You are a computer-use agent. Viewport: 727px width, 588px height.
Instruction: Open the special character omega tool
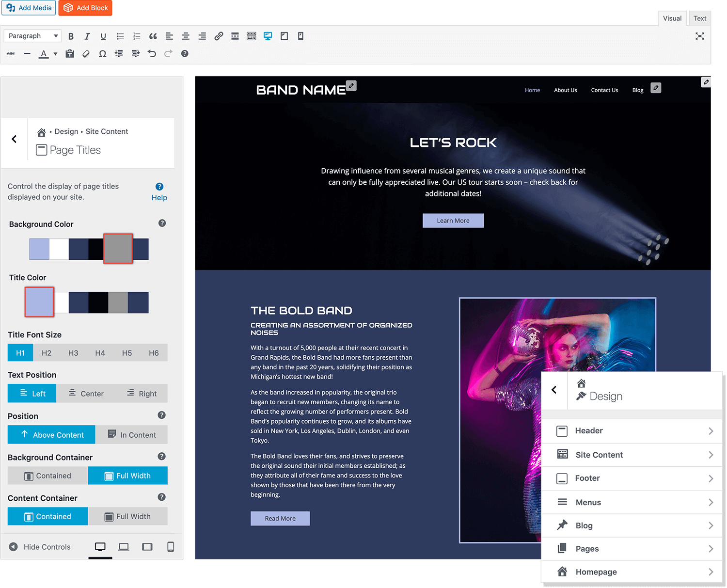pyautogui.click(x=102, y=54)
